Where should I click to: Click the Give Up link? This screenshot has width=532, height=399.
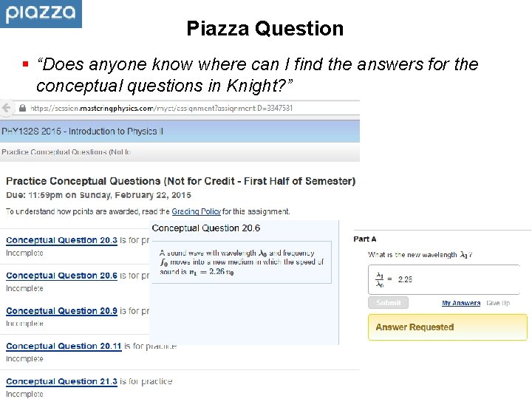click(x=497, y=303)
